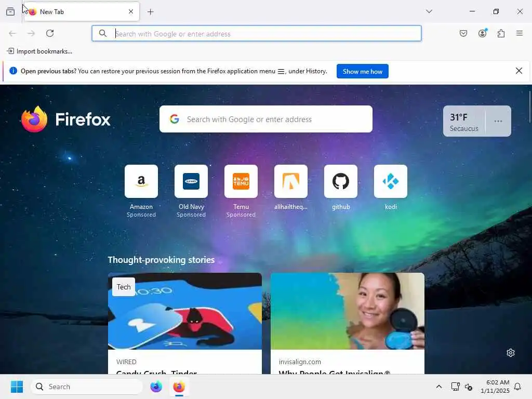Open the Firefox account icon
This screenshot has height=399, width=532.
click(x=483, y=33)
